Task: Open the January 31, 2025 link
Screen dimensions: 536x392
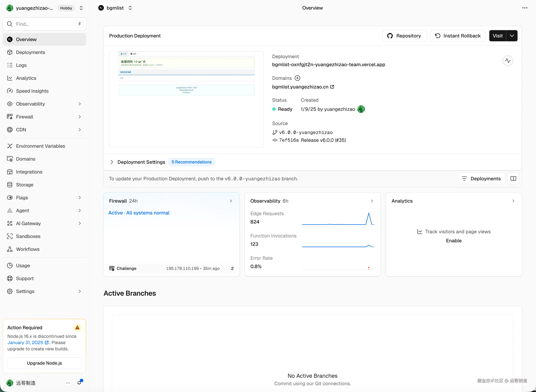Action: 28,343
